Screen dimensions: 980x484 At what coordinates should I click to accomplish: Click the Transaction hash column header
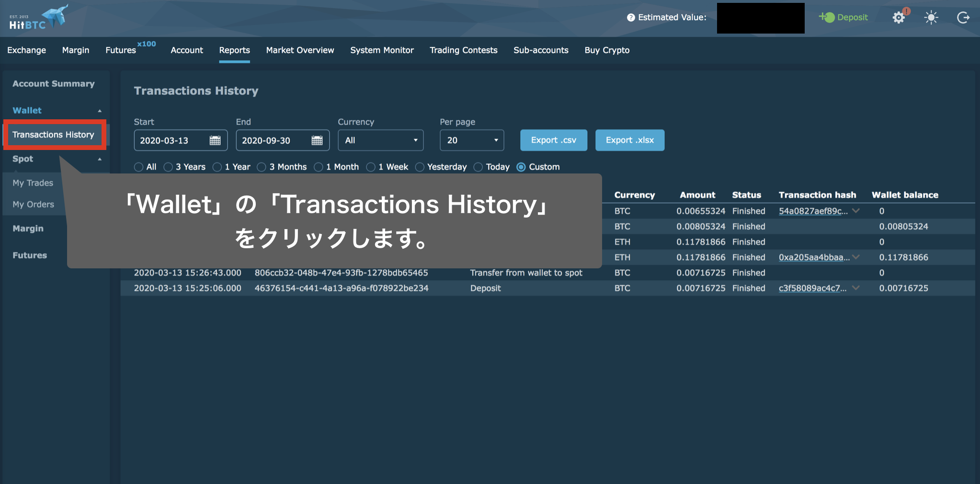(818, 195)
